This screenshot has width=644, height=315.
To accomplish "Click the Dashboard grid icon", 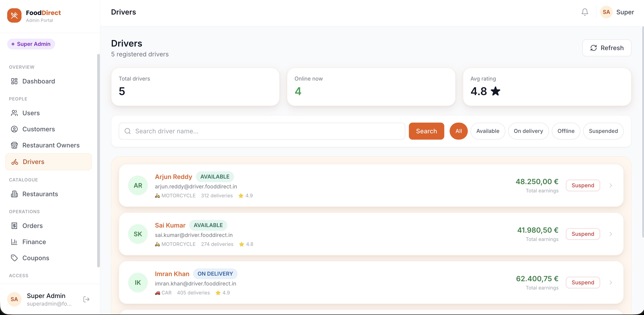I will tap(14, 81).
